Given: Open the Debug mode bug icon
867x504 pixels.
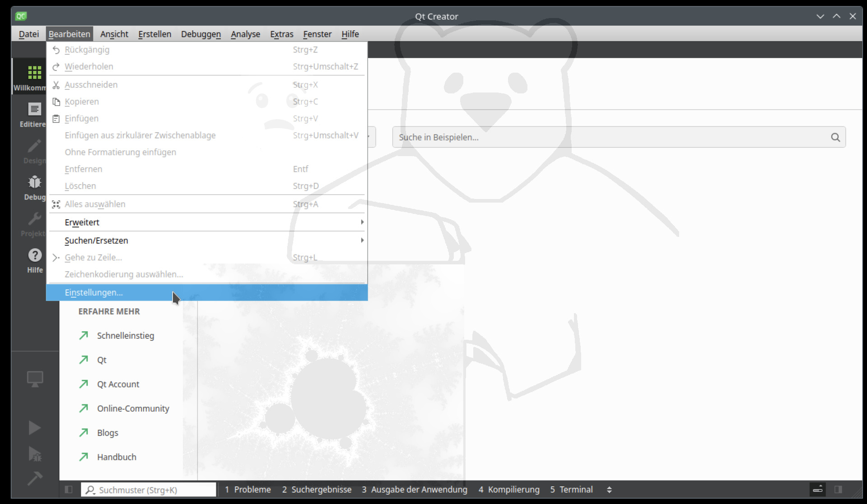Looking at the screenshot, I should (34, 182).
